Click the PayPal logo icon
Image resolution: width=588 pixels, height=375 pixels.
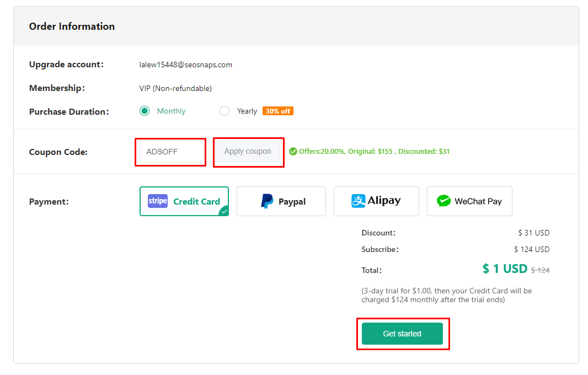click(x=267, y=201)
